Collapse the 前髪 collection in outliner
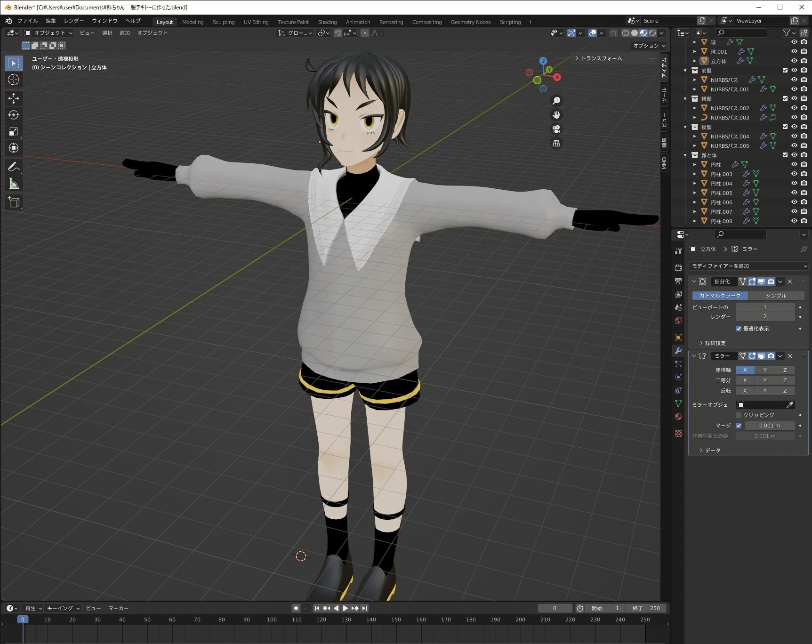The height and width of the screenshot is (644, 812). tap(685, 71)
